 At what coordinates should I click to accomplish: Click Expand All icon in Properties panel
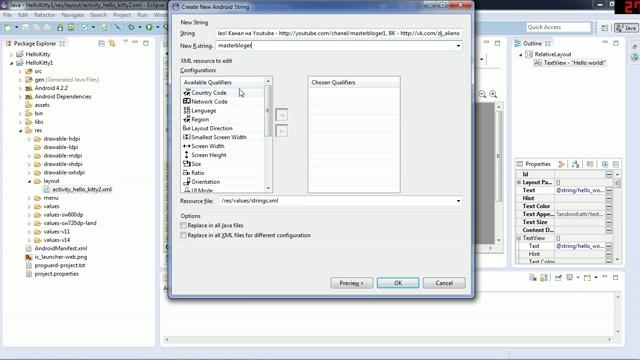tap(605, 164)
